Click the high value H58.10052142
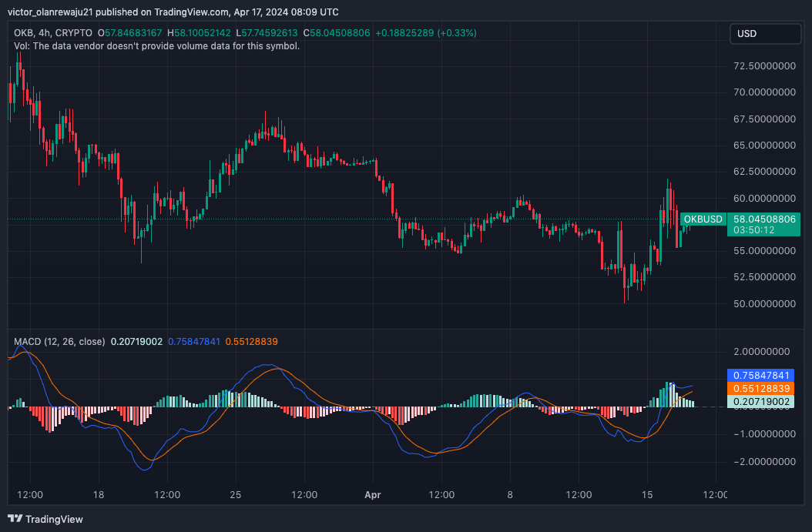The height and width of the screenshot is (532, 812). point(199,33)
